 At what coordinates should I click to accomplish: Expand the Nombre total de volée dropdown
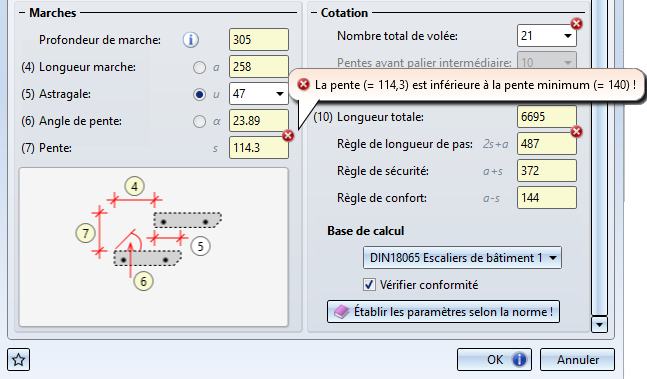568,36
